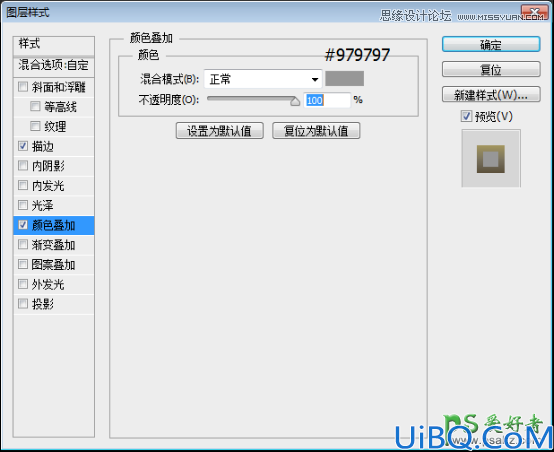Tick the 纹理 checkbox
Viewport: 554px width, 452px height.
point(35,126)
